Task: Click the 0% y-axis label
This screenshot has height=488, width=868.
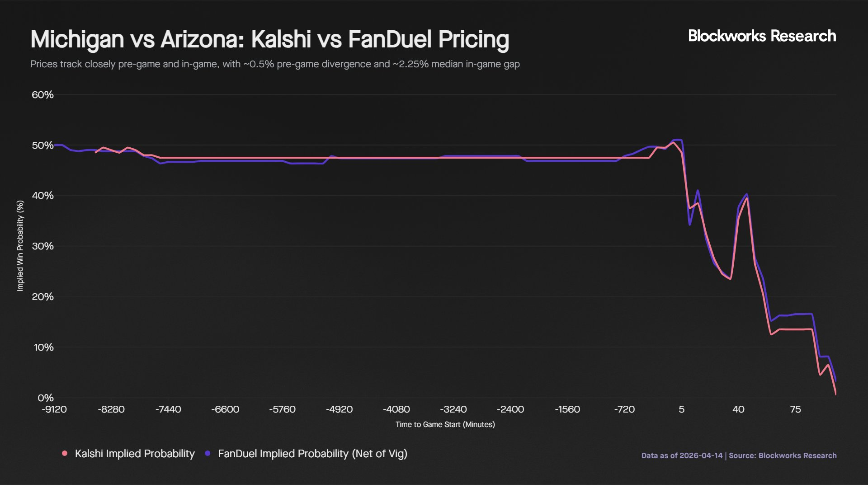Action: point(45,398)
